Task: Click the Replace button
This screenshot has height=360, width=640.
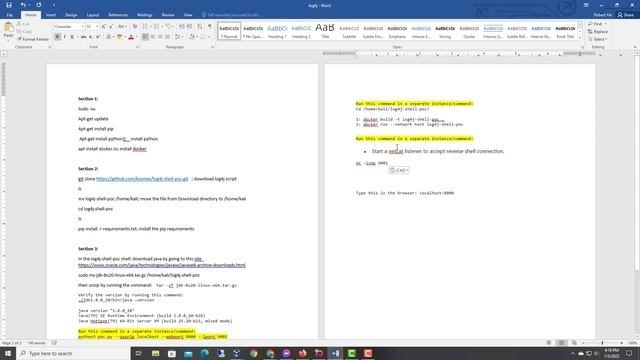Action: point(598,32)
